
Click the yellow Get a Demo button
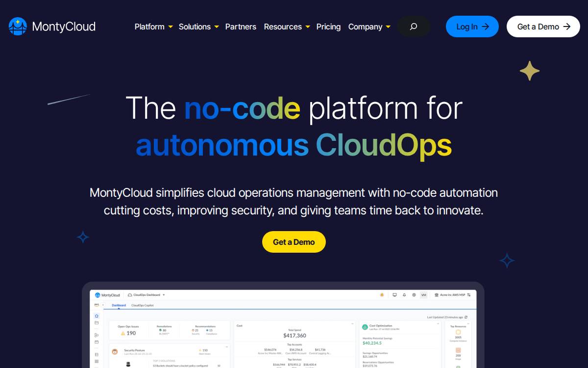(294, 242)
